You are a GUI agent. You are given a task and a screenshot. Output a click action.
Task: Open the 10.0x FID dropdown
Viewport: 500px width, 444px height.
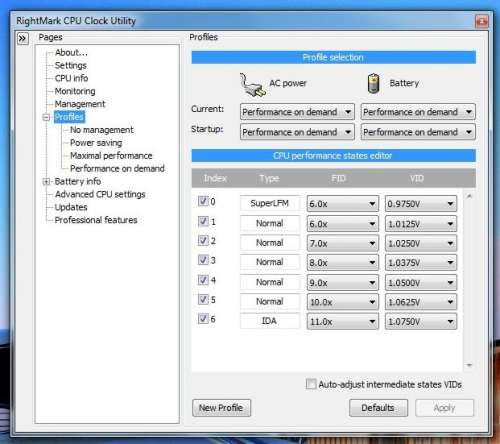343,302
